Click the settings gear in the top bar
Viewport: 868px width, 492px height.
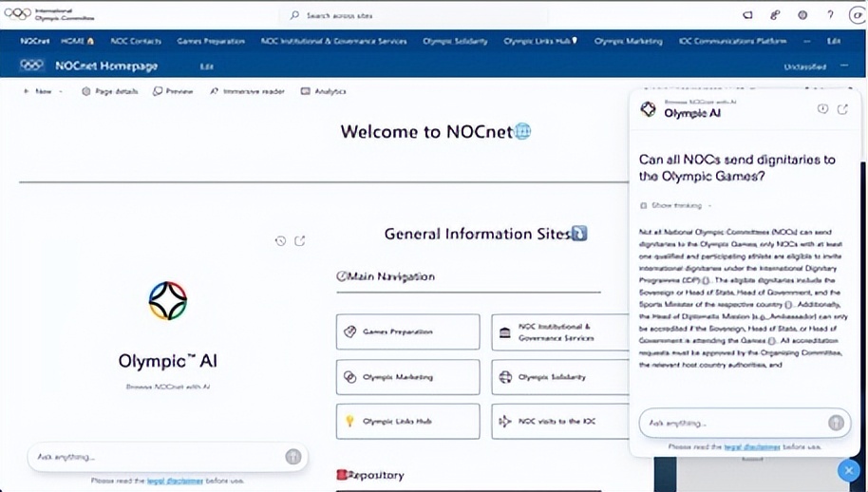(x=802, y=15)
